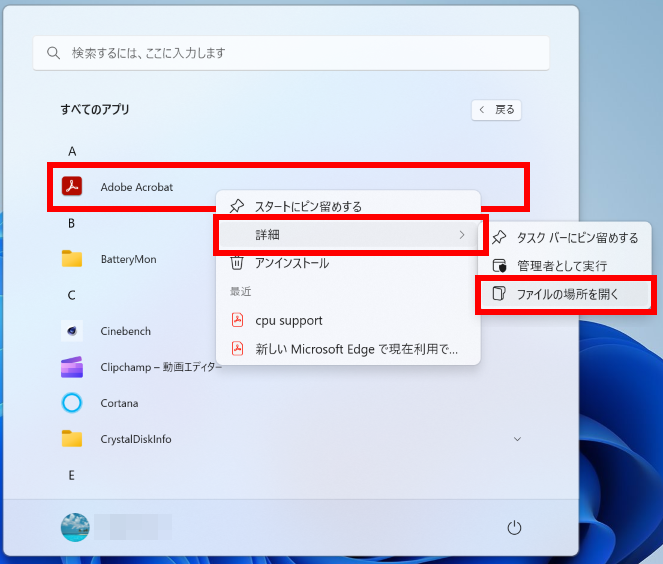
Task: Click the Adobe Acrobat app name
Action: pyautogui.click(x=137, y=187)
